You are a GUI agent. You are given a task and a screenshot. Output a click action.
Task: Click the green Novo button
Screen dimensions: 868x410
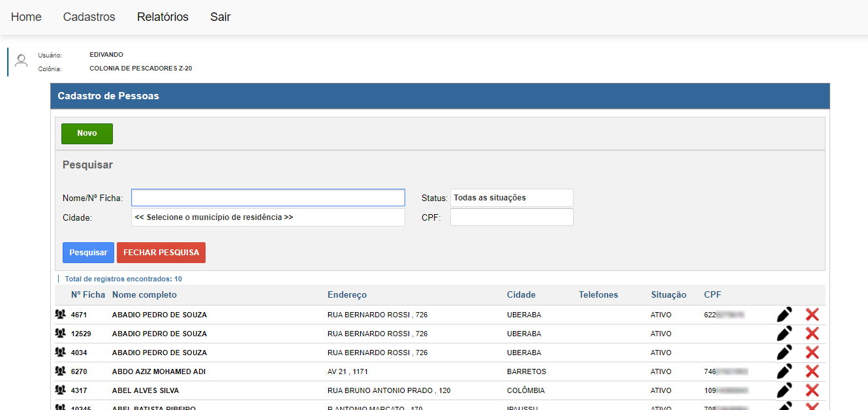click(x=87, y=133)
